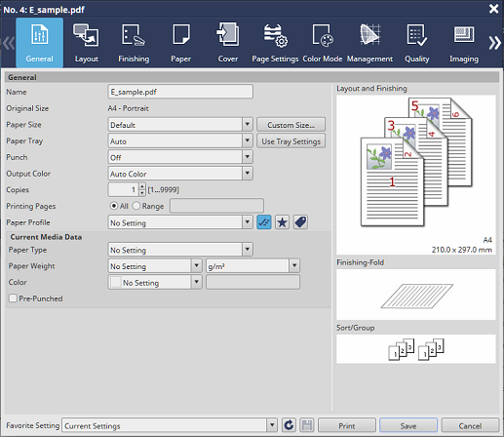The height and width of the screenshot is (437, 504).
Task: Click the tag icon next to Paper Profile
Action: [300, 222]
